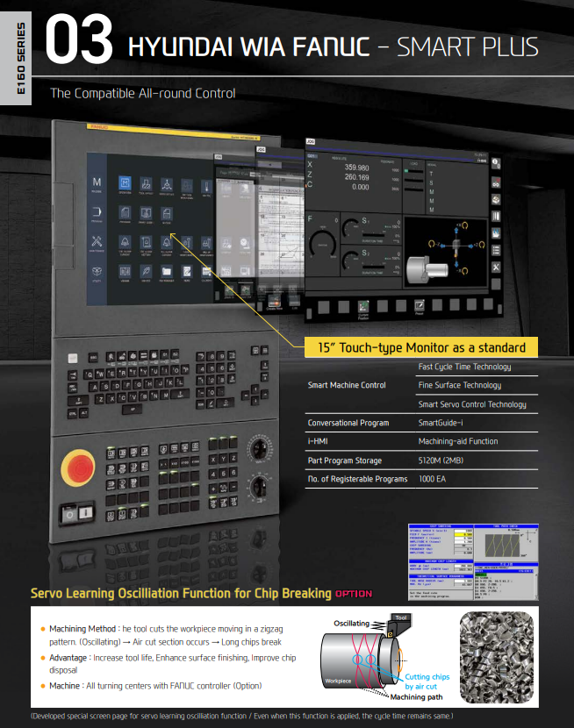Click the servo learning screen thumbnail

pos(472,561)
